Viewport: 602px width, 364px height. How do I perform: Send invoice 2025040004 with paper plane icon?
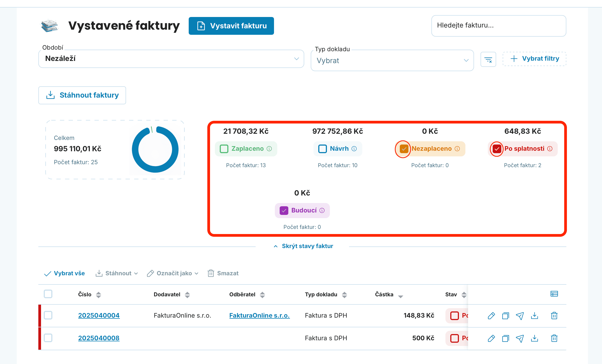click(520, 315)
